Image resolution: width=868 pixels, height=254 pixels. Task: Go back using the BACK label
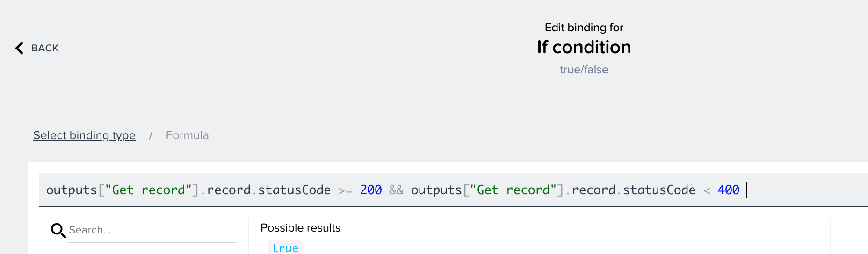45,48
